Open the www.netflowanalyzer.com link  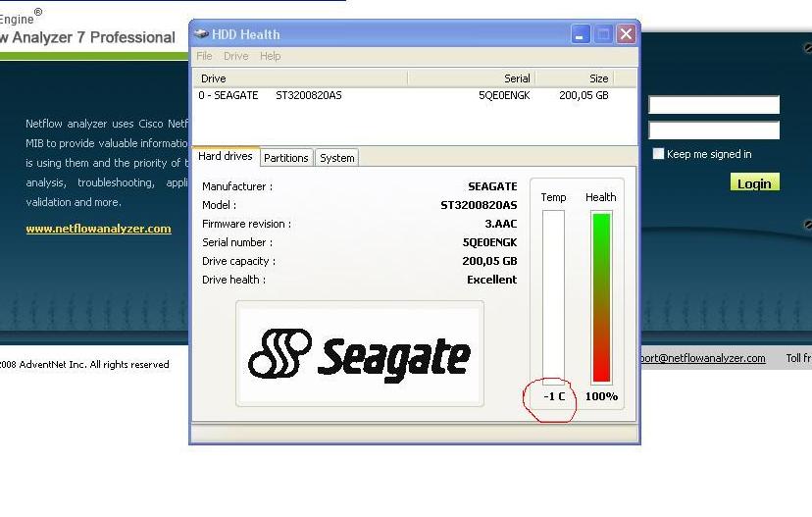click(x=98, y=229)
